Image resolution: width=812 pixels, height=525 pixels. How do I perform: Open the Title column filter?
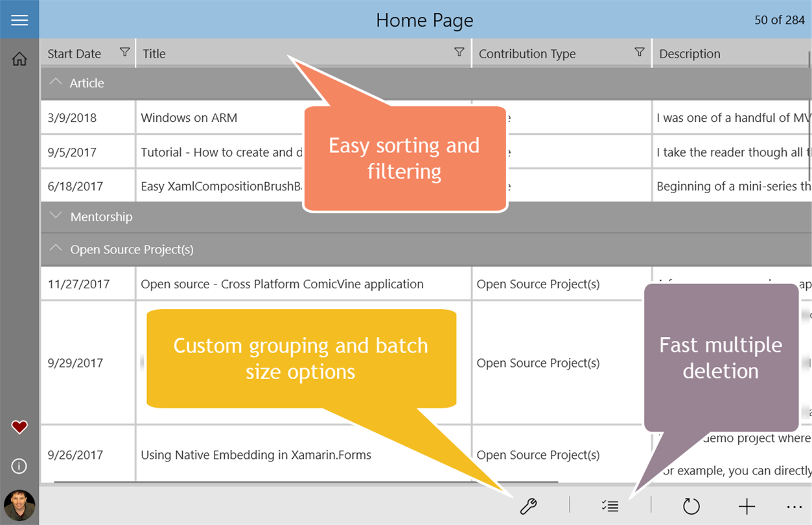pyautogui.click(x=459, y=52)
